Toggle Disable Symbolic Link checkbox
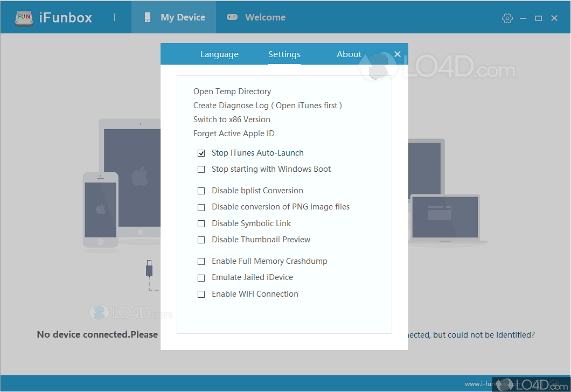The width and height of the screenshot is (571, 392). coord(201,223)
